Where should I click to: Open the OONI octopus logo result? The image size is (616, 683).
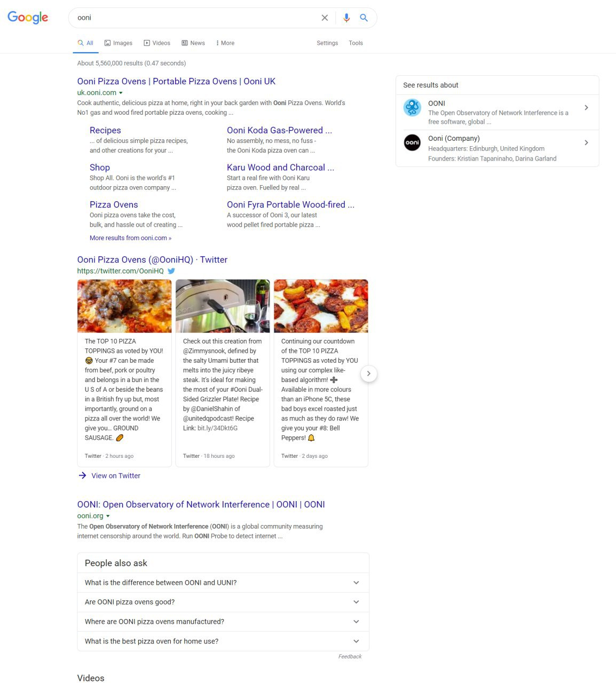tap(412, 108)
